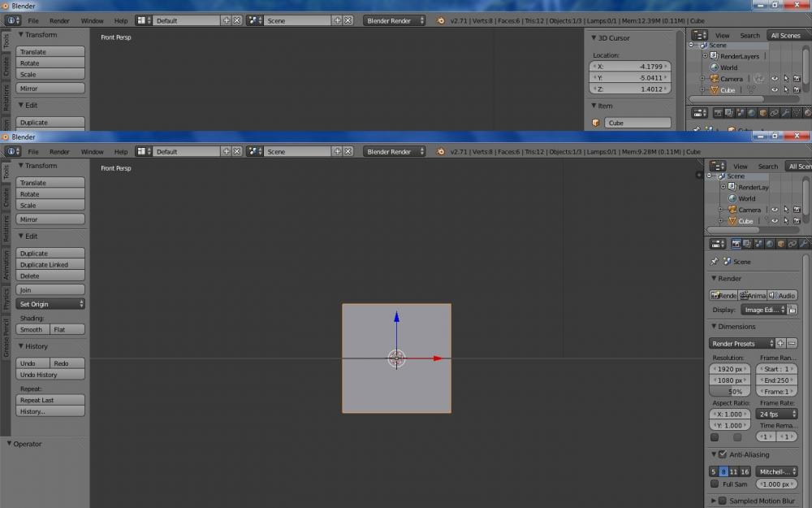Click Undo History button
The height and width of the screenshot is (508, 812).
click(50, 374)
